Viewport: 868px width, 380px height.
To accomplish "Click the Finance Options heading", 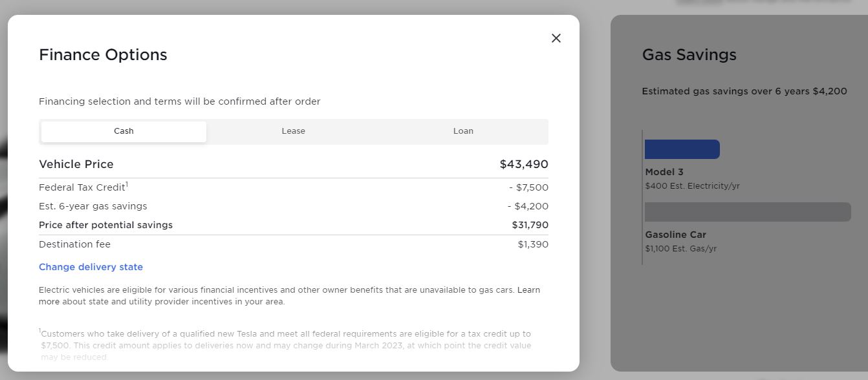I will (x=103, y=55).
